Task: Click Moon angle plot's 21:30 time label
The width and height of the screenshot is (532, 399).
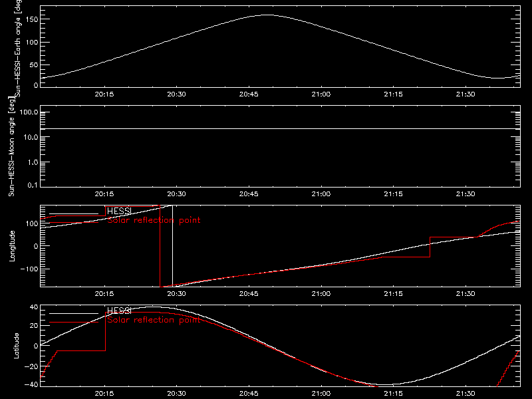Action: [x=465, y=194]
